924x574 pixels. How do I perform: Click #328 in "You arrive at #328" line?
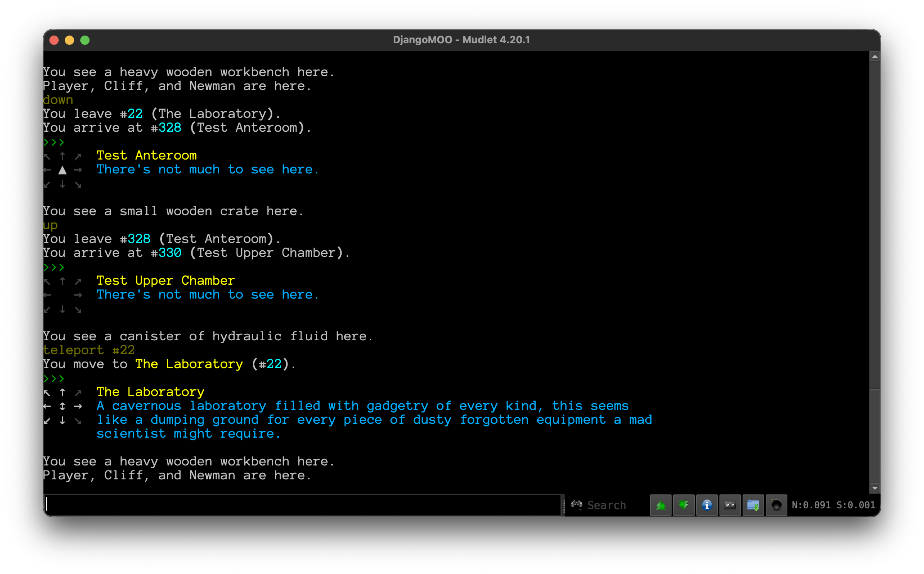point(166,127)
